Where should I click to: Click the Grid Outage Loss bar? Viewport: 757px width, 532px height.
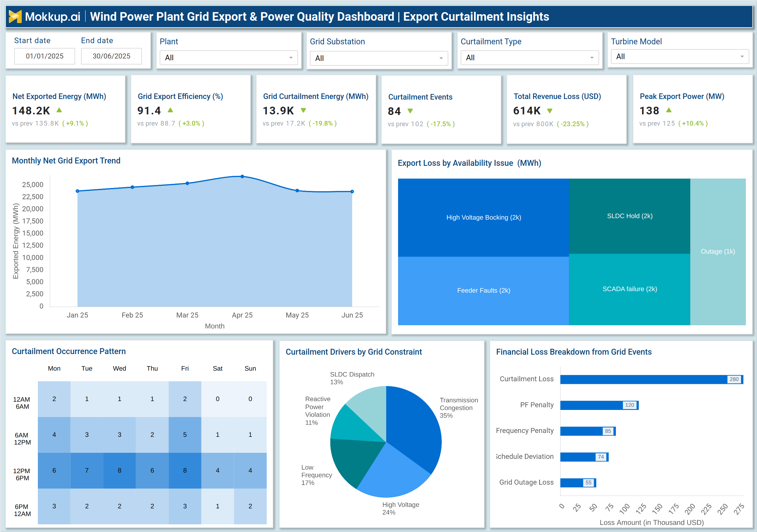578,483
